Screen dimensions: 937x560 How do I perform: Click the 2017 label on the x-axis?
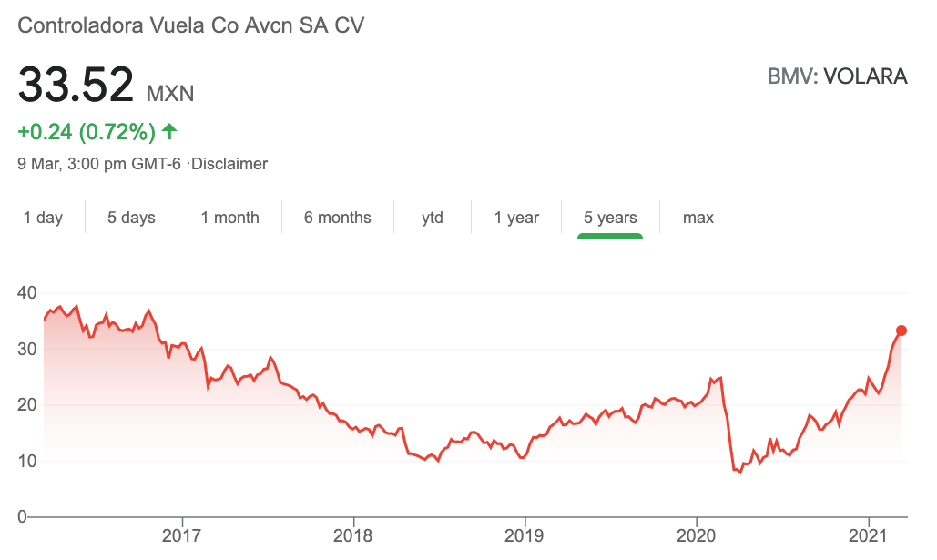coord(182,535)
